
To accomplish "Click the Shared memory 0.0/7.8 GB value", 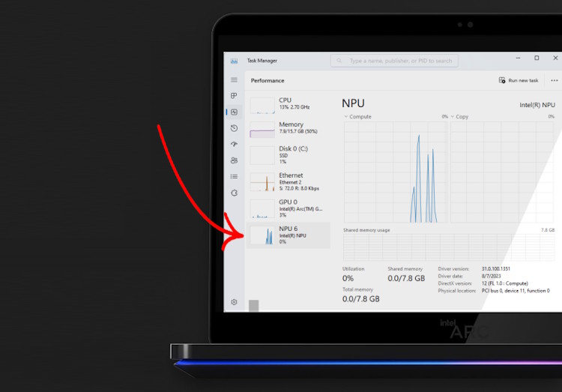I will 406,278.
